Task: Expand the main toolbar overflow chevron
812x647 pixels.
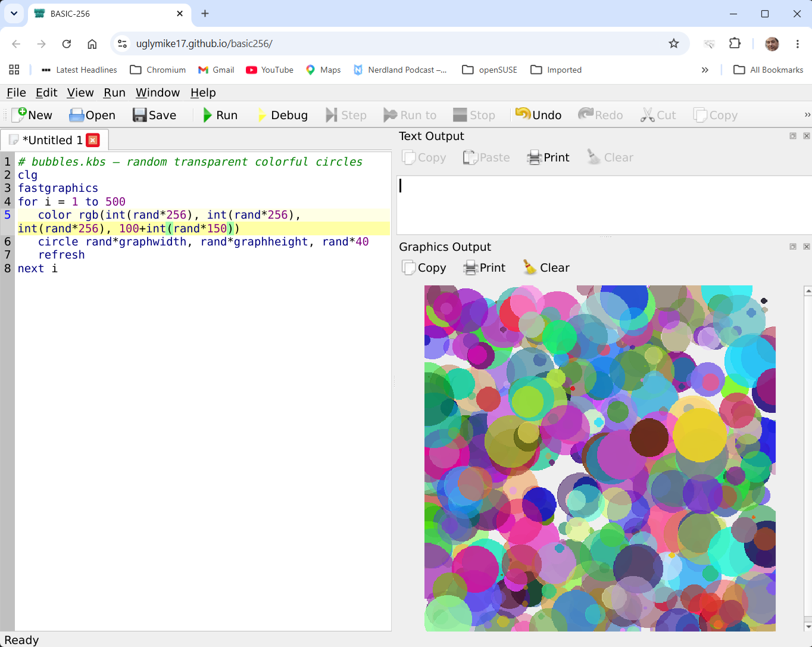Action: click(807, 115)
